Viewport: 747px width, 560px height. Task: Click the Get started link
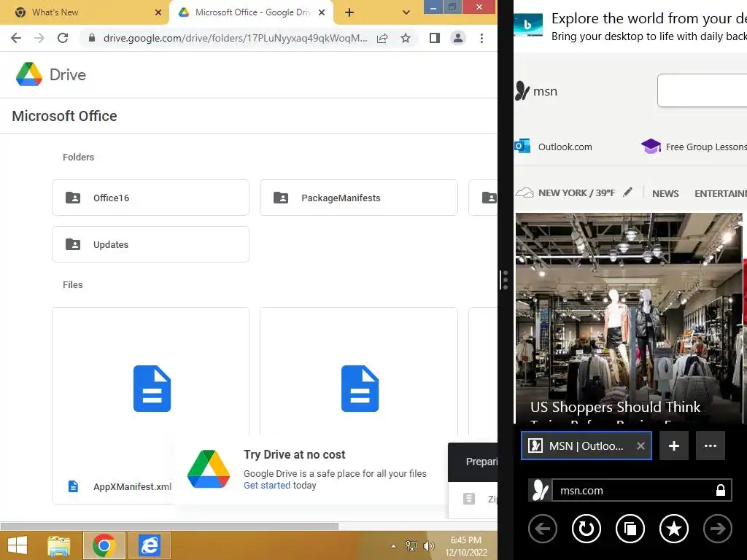267,485
